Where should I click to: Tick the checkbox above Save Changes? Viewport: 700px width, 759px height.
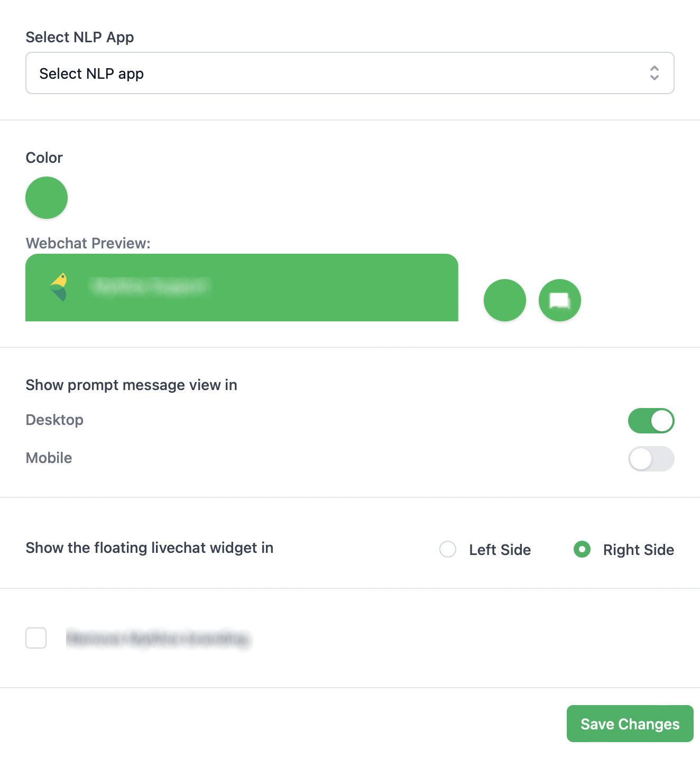[36, 638]
